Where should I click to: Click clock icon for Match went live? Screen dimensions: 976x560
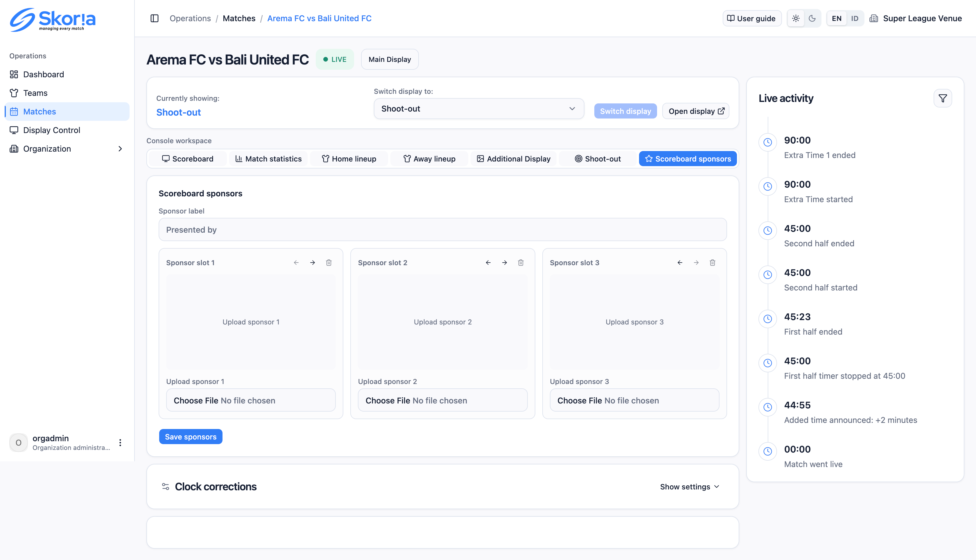pos(767,451)
